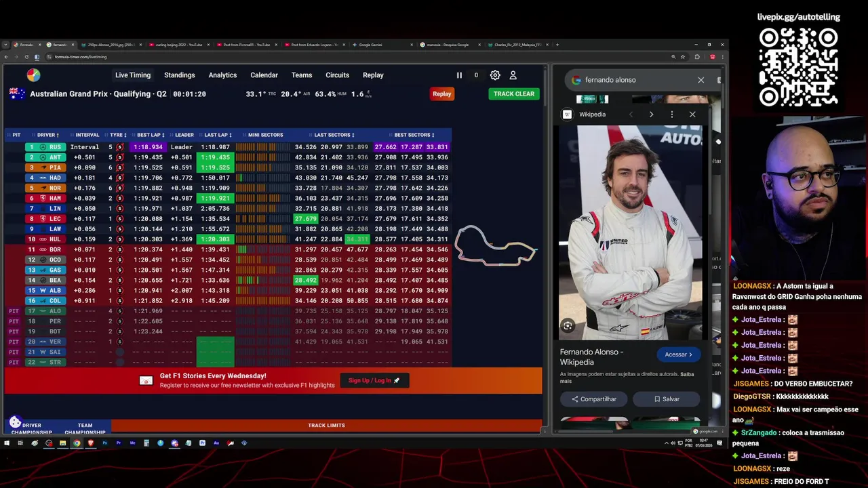
Task: Open Chrome from the Windows taskbar
Action: coord(77,443)
